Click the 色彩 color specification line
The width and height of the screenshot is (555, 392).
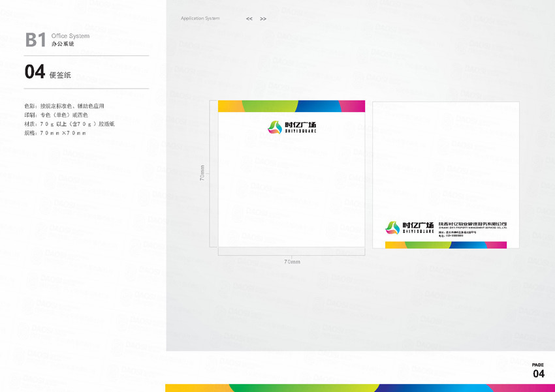pos(64,106)
